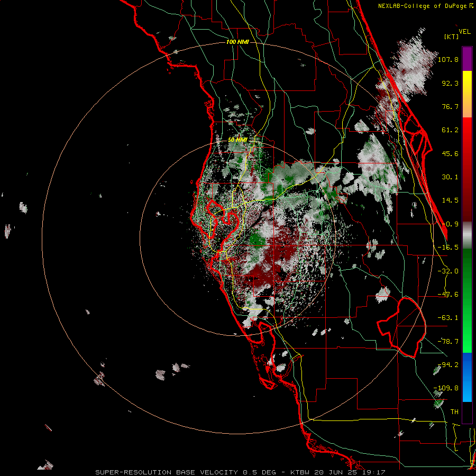Click the -0.9 scale value
This screenshot has height=476, width=476.
450,224
